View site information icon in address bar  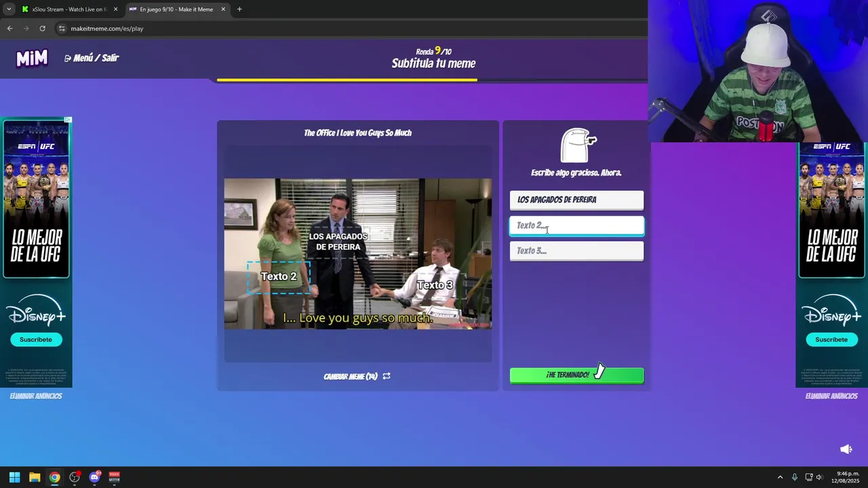pyautogui.click(x=62, y=28)
